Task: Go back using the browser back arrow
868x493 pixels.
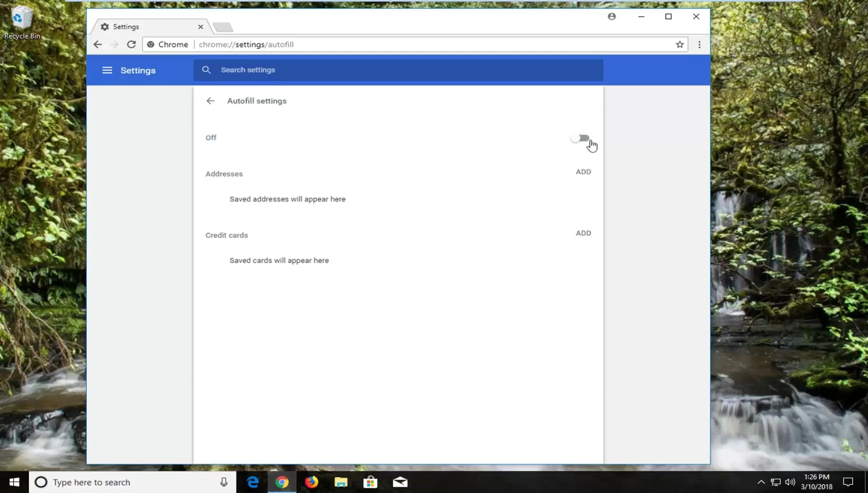Action: [x=98, y=44]
